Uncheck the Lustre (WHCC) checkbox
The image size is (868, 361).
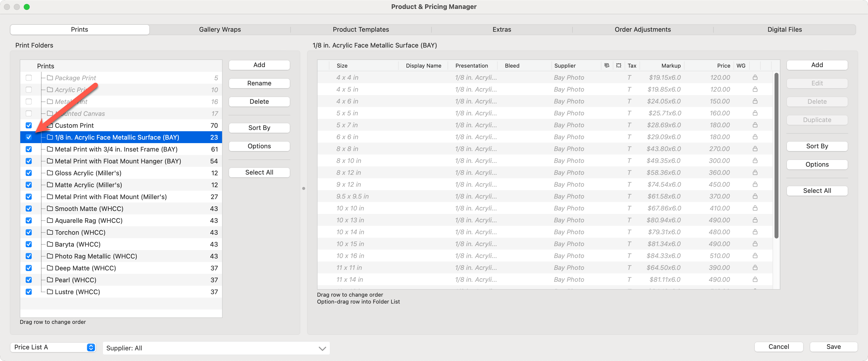pyautogui.click(x=29, y=292)
